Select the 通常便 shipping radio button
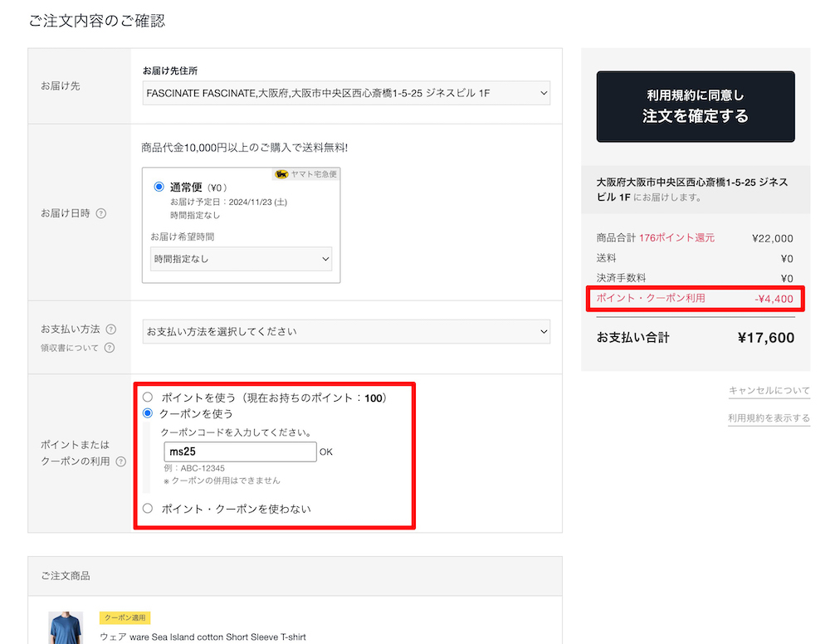 [159, 188]
